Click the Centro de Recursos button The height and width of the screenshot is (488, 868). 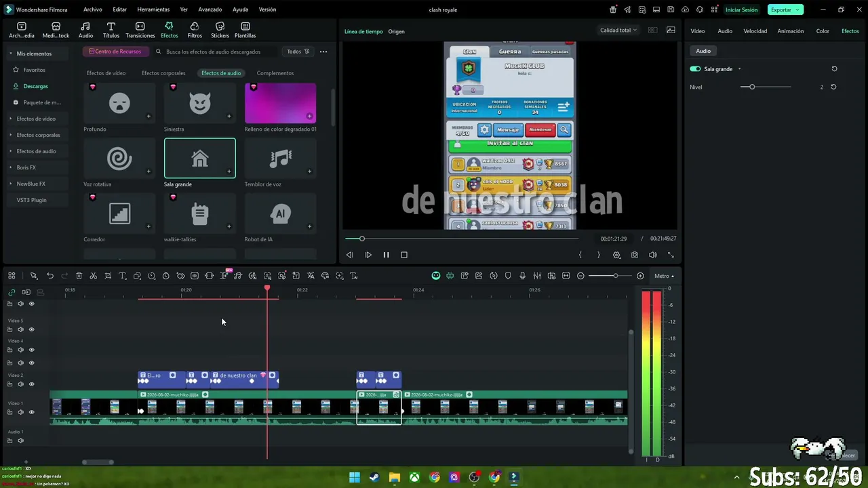tap(115, 52)
